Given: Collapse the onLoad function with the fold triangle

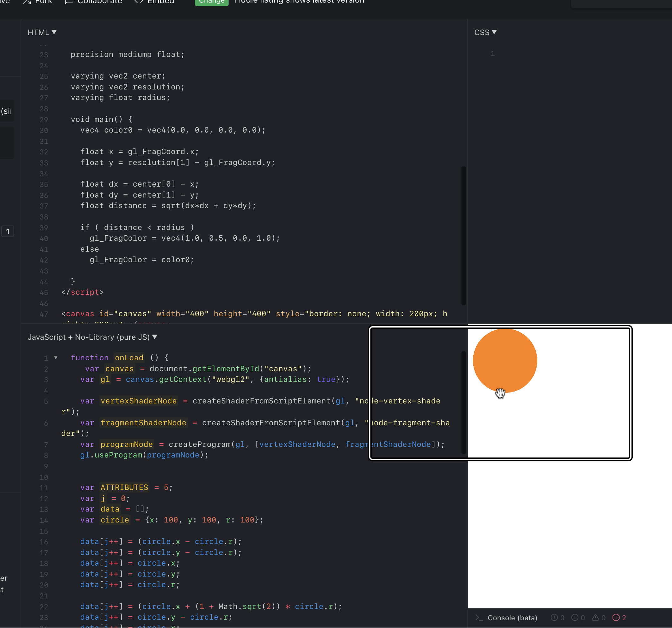Looking at the screenshot, I should pos(56,358).
